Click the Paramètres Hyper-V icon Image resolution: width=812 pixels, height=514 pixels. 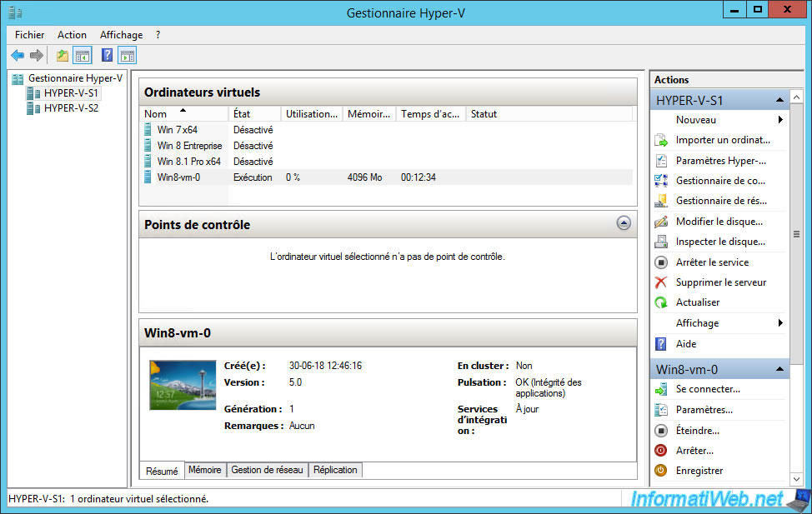661,161
